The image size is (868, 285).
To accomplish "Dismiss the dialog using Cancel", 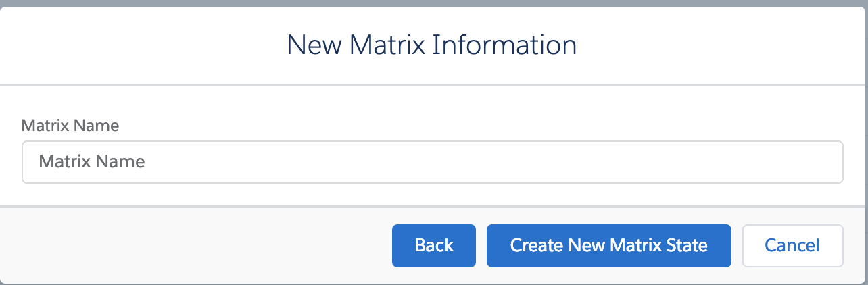I will (792, 245).
